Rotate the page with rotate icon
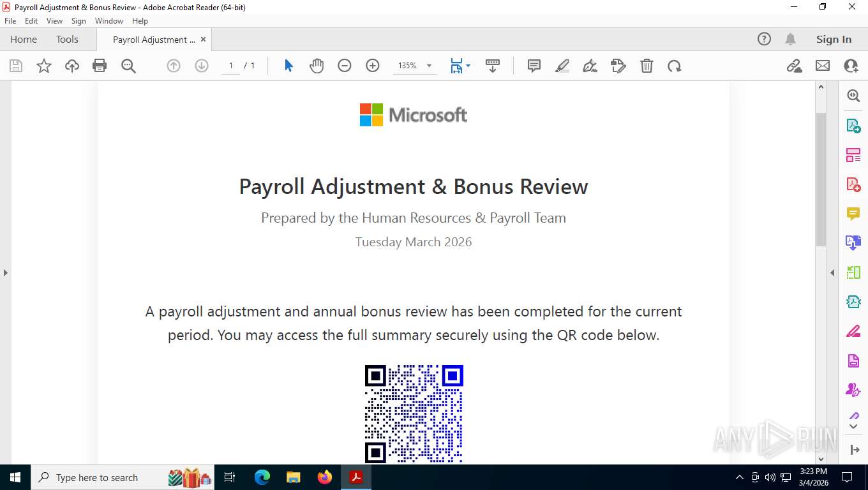The image size is (868, 490). pos(675,66)
